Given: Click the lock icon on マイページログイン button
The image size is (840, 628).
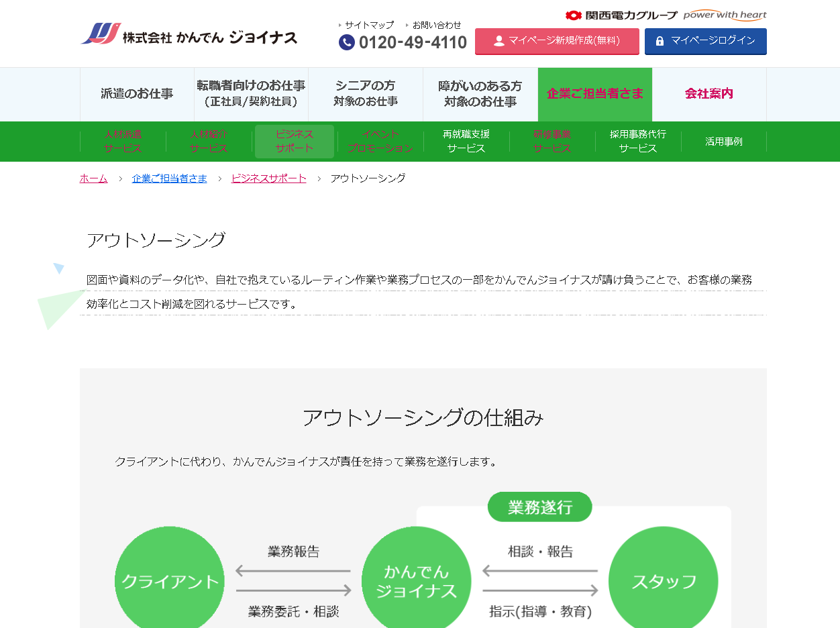Looking at the screenshot, I should click(660, 41).
